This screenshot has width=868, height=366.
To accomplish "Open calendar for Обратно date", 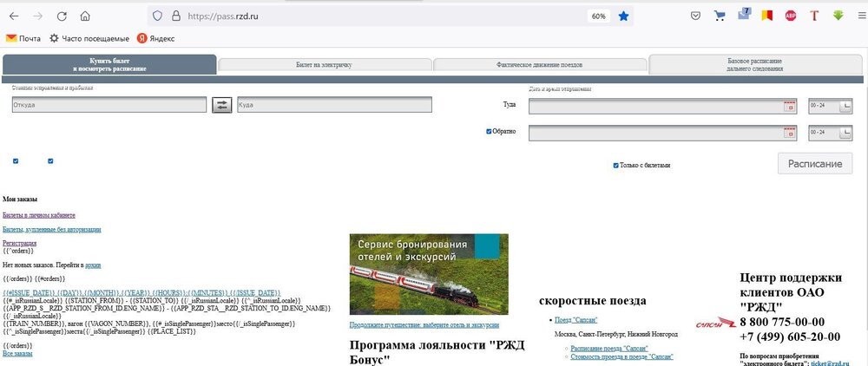I will 789,133.
